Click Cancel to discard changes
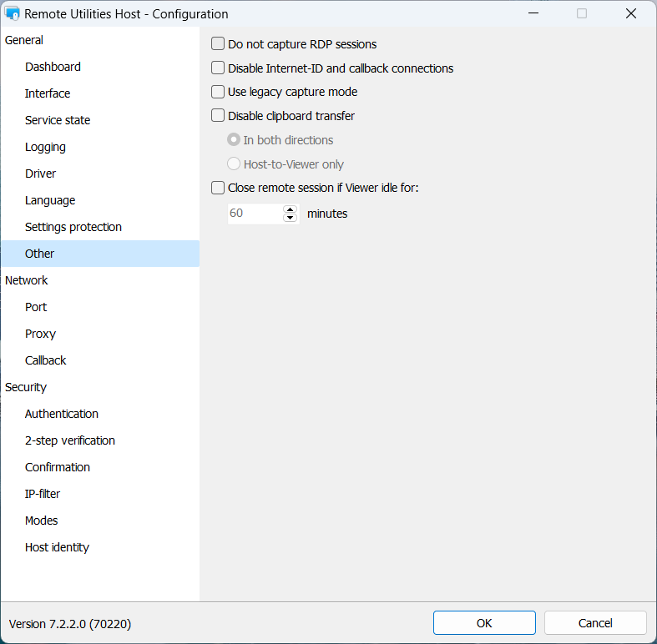This screenshot has width=657, height=644. (595, 623)
